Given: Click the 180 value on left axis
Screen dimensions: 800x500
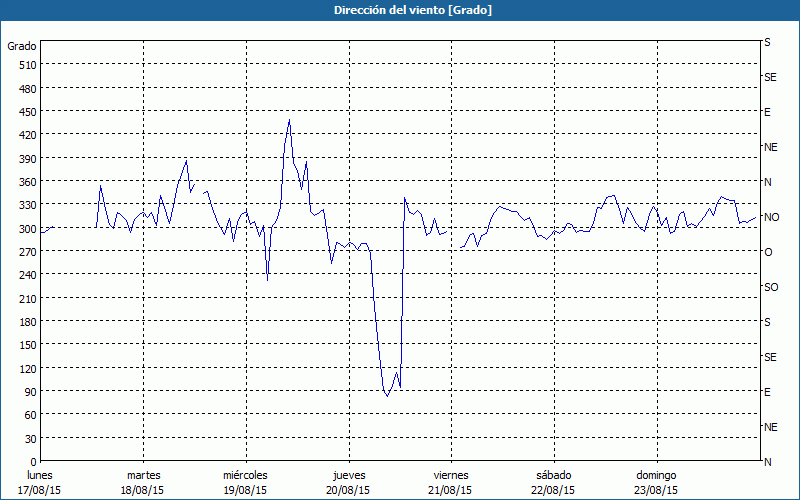Looking at the screenshot, I should 27,322.
